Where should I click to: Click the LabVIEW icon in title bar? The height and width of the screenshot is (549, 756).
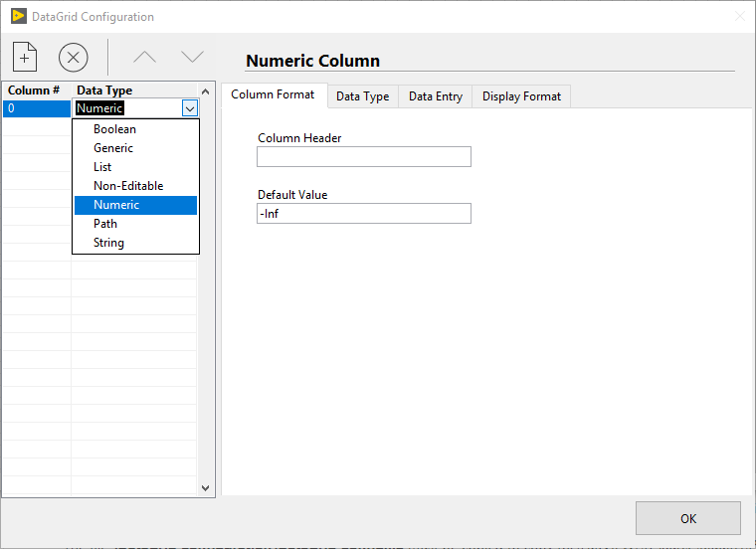pos(18,16)
